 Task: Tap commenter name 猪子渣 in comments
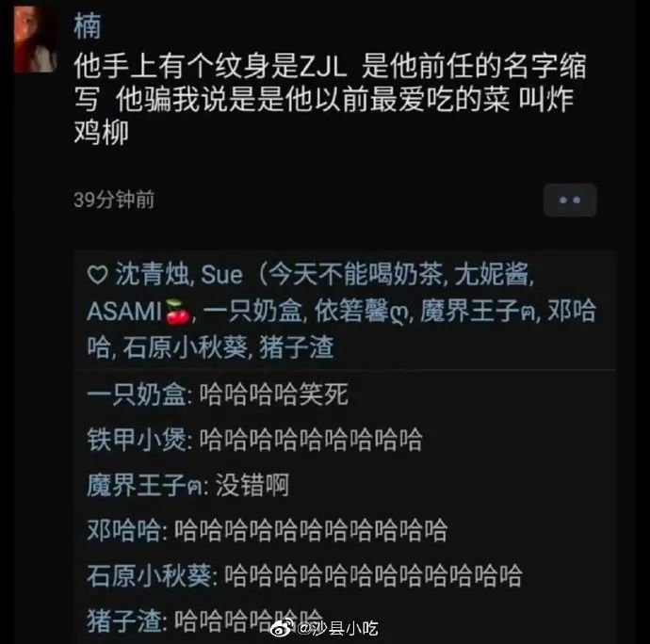pos(123,620)
